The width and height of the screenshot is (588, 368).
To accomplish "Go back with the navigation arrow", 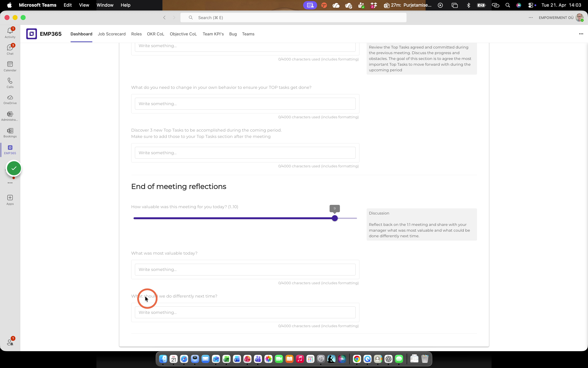I will pyautogui.click(x=164, y=18).
